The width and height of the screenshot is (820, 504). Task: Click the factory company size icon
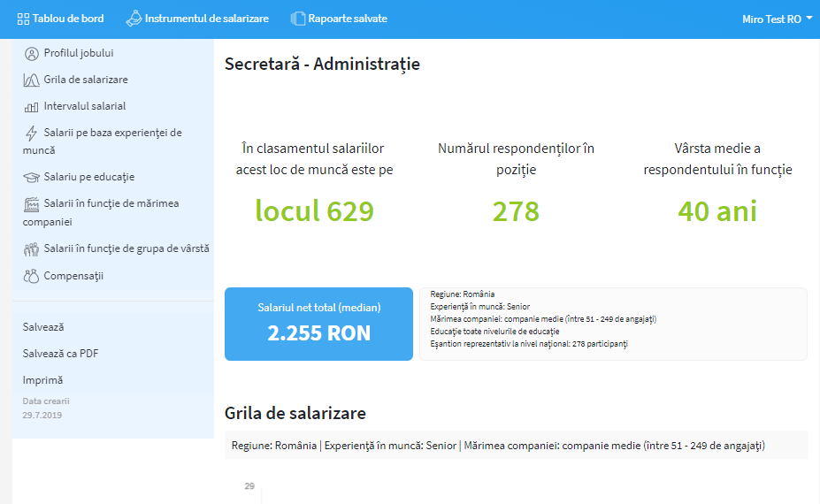tap(31, 204)
